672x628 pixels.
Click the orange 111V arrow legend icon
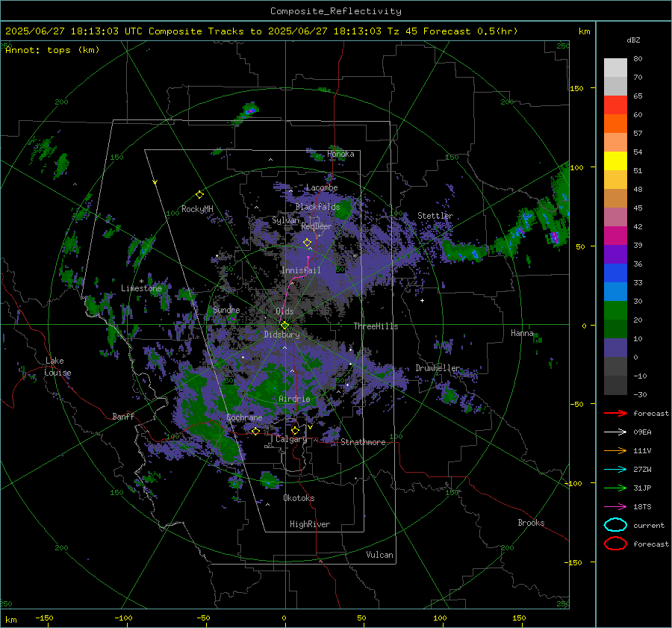(x=615, y=450)
